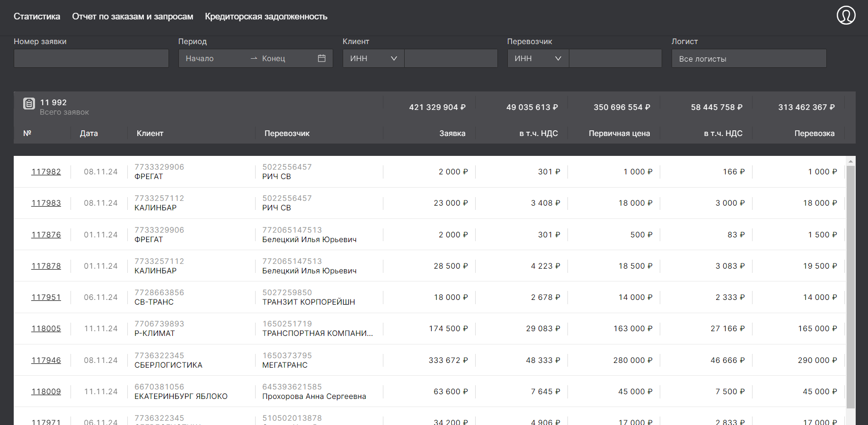Open order link 117983
This screenshot has width=868, height=425.
point(46,203)
